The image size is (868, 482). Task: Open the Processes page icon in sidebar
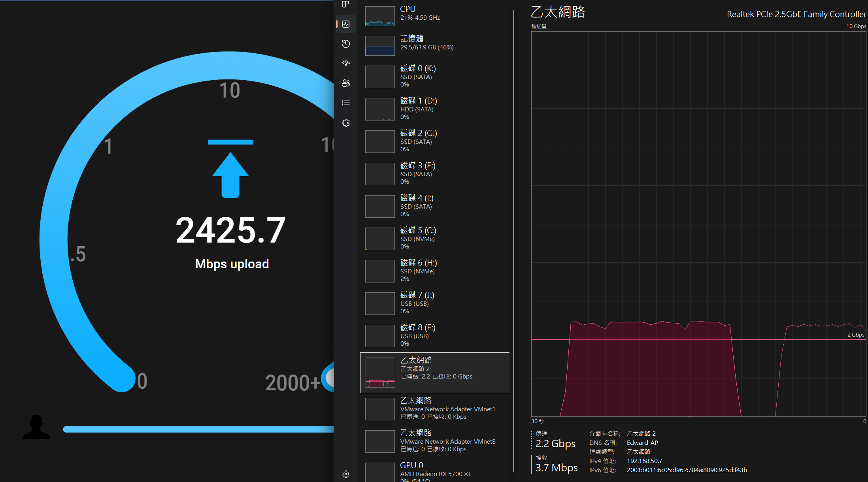(346, 4)
